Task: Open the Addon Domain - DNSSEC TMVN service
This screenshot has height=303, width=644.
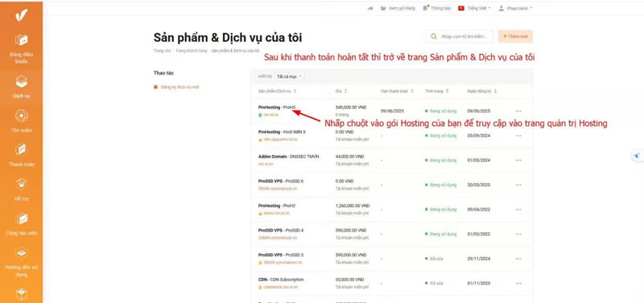Action: point(288,156)
